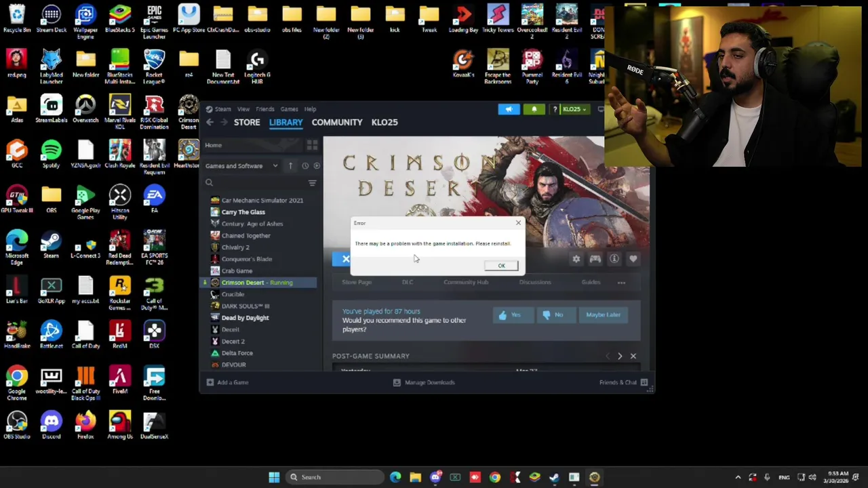Viewport: 868px width, 488px height.
Task: Switch library to collections grid view
Action: (312, 145)
